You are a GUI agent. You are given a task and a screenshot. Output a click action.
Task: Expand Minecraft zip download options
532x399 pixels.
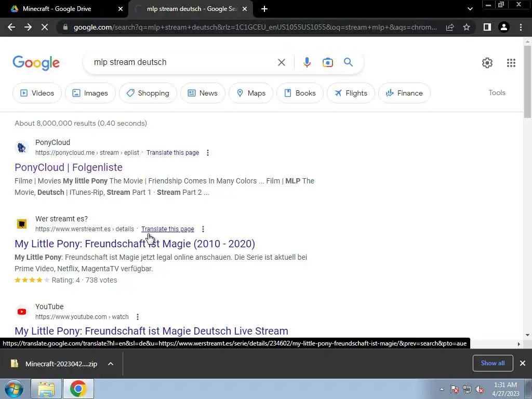(111, 364)
